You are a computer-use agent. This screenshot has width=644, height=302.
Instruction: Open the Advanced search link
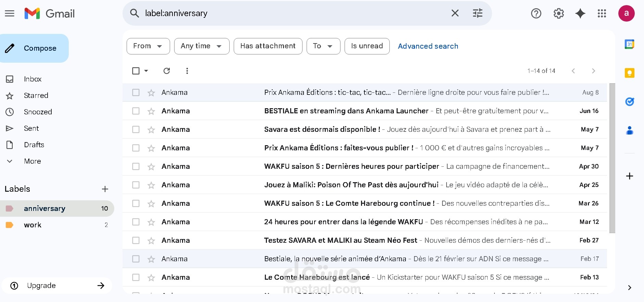pyautogui.click(x=428, y=46)
